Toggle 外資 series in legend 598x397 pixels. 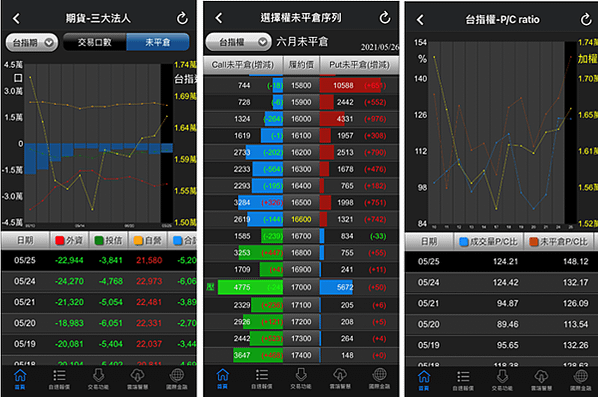pos(69,240)
